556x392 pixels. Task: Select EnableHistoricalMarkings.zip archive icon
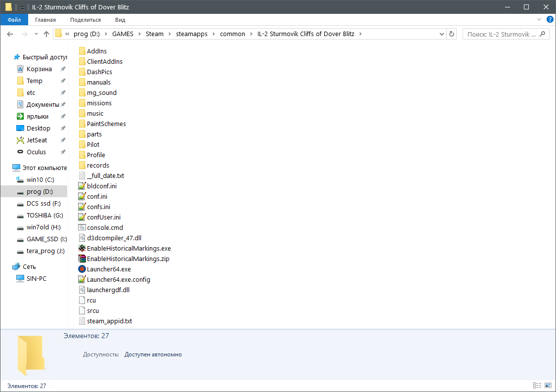coord(82,259)
